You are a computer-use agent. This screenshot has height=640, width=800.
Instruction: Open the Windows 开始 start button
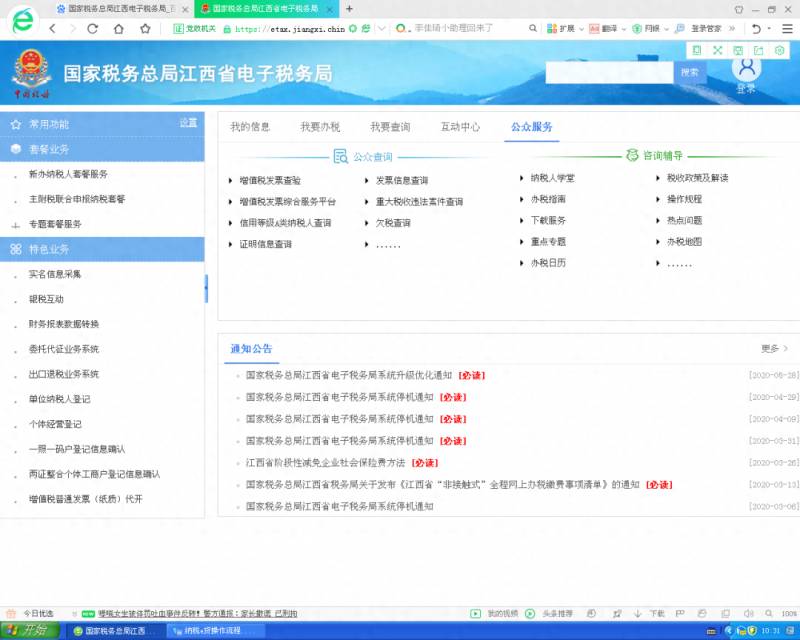30,630
